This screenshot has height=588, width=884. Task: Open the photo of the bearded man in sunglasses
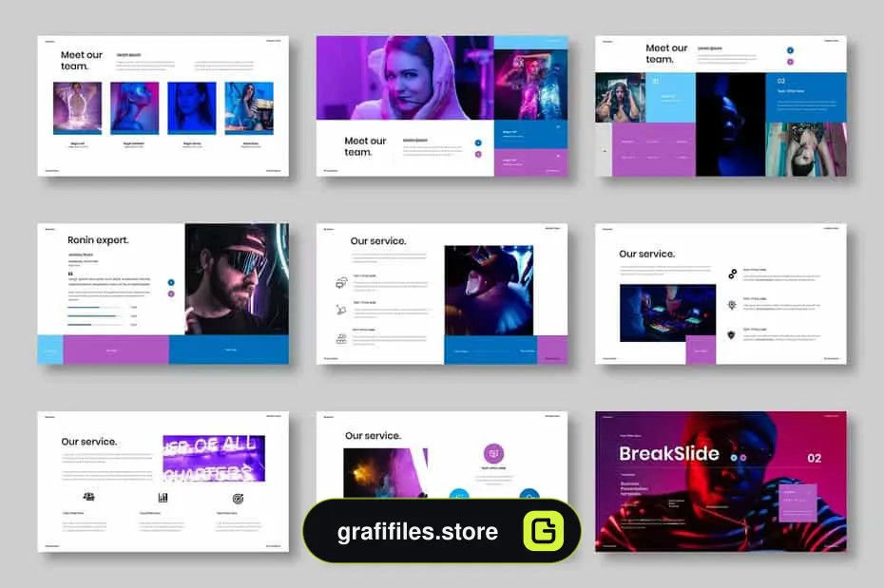tap(237, 279)
